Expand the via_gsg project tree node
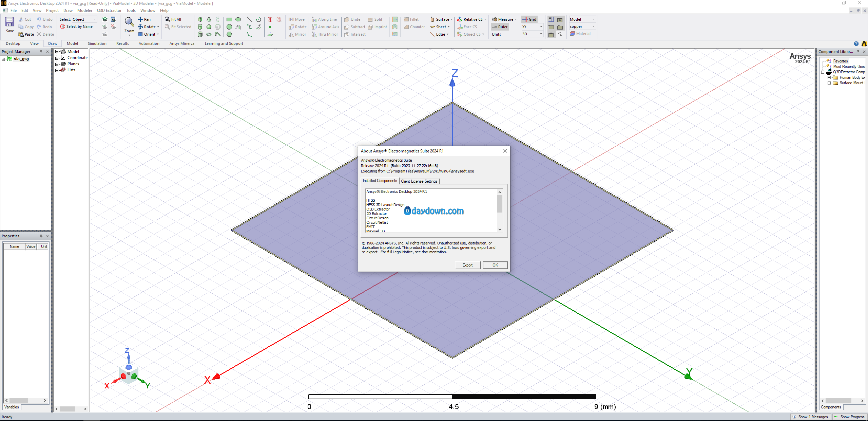The height and width of the screenshot is (421, 868). point(3,59)
